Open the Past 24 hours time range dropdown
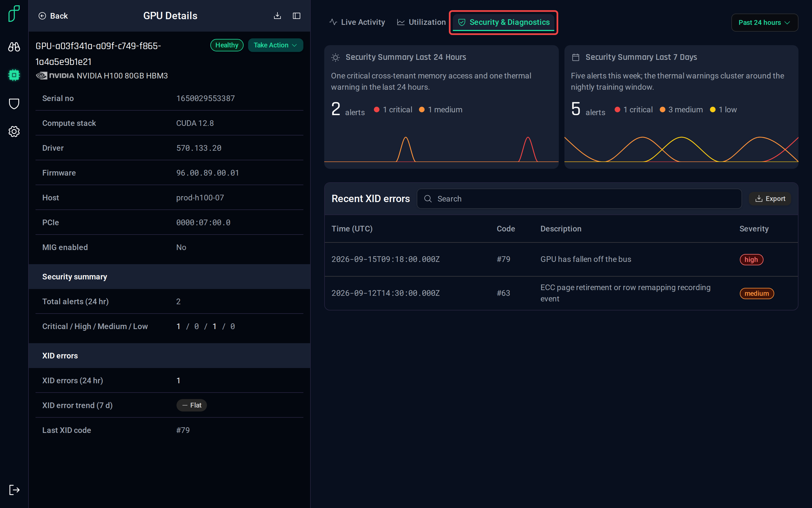This screenshot has width=812, height=508. [764, 23]
